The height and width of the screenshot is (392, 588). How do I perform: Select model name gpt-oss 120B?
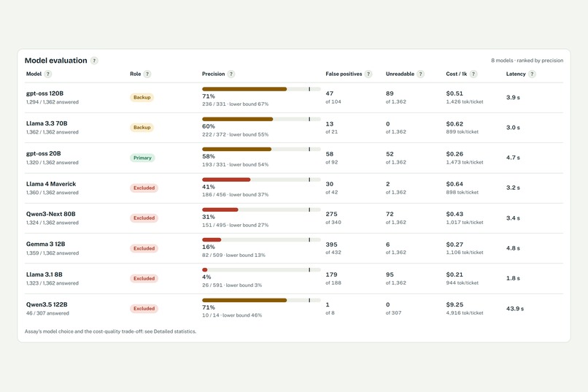coord(45,93)
